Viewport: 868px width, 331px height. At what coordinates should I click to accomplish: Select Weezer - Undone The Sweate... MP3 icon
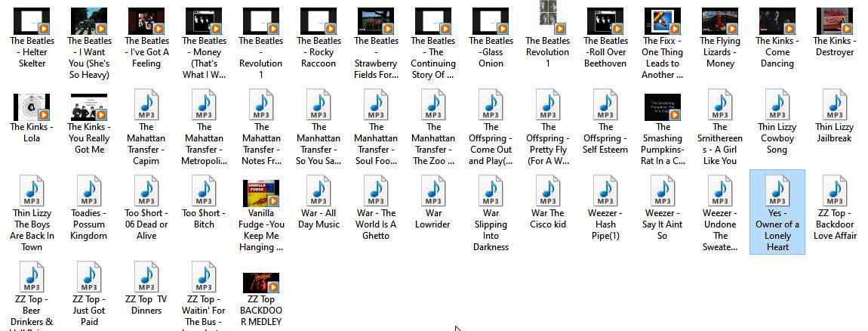pos(719,191)
